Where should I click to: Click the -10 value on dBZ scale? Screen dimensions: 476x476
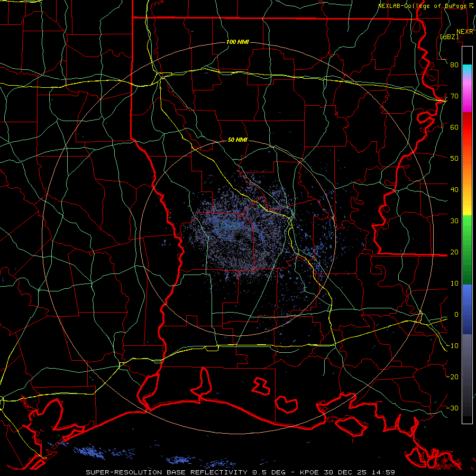pos(452,346)
